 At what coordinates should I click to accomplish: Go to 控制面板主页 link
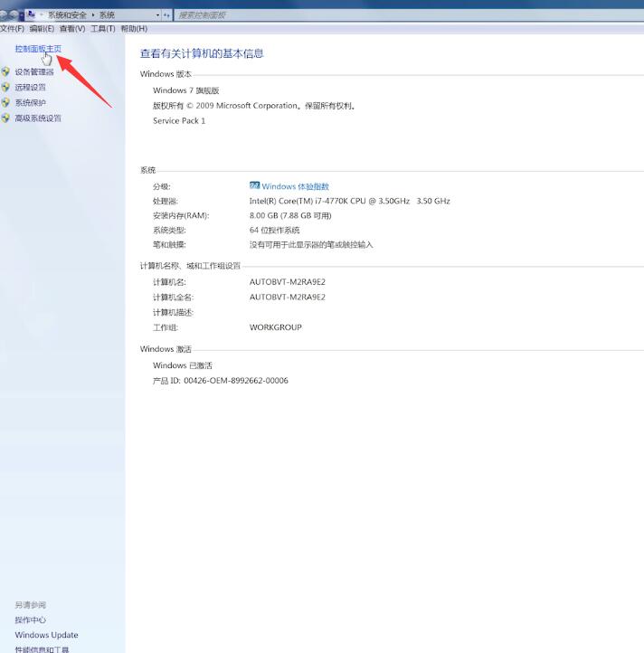38,49
